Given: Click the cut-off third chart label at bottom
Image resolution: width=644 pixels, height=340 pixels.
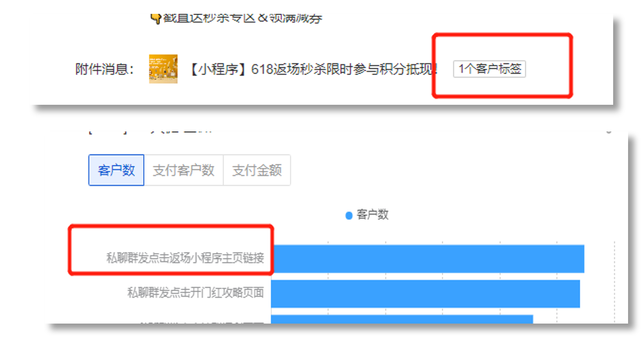Looking at the screenshot, I should coord(202,323).
